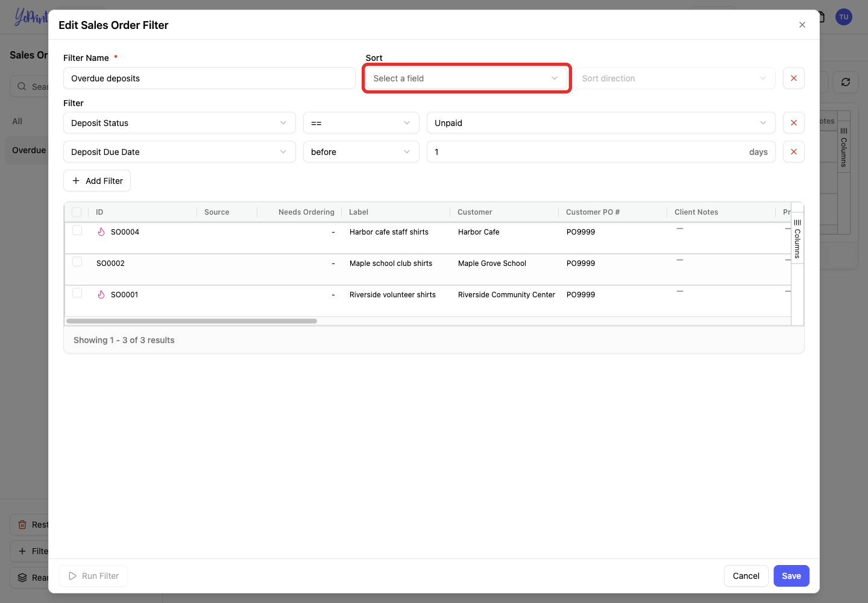Click 'Riverside Community Center' customer cell
Image resolution: width=868 pixels, height=603 pixels.
click(506, 295)
